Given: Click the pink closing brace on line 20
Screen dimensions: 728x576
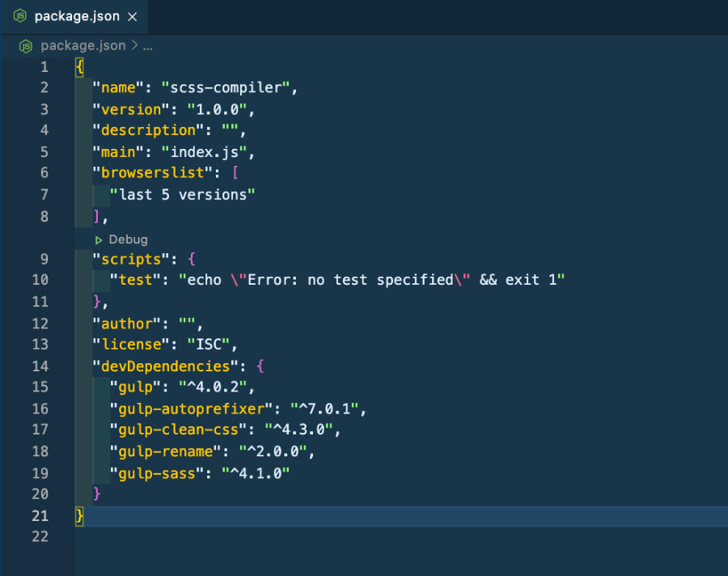Looking at the screenshot, I should (x=96, y=493).
